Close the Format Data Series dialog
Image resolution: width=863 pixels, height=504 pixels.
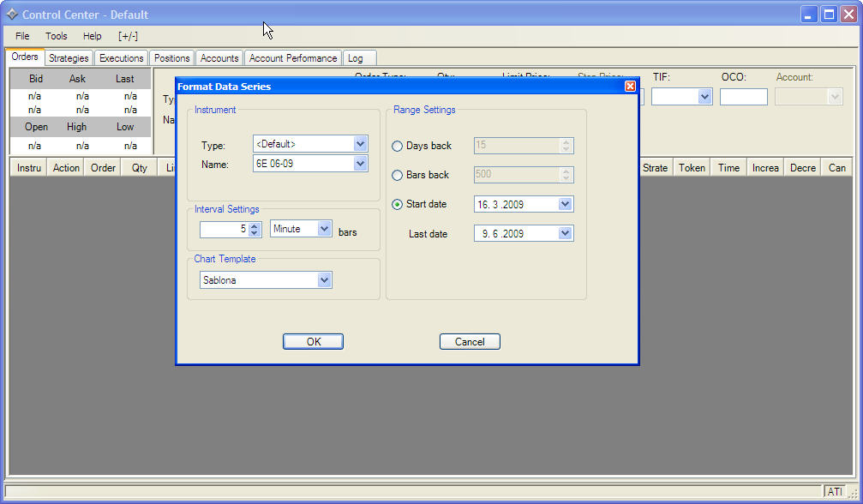pyautogui.click(x=630, y=87)
